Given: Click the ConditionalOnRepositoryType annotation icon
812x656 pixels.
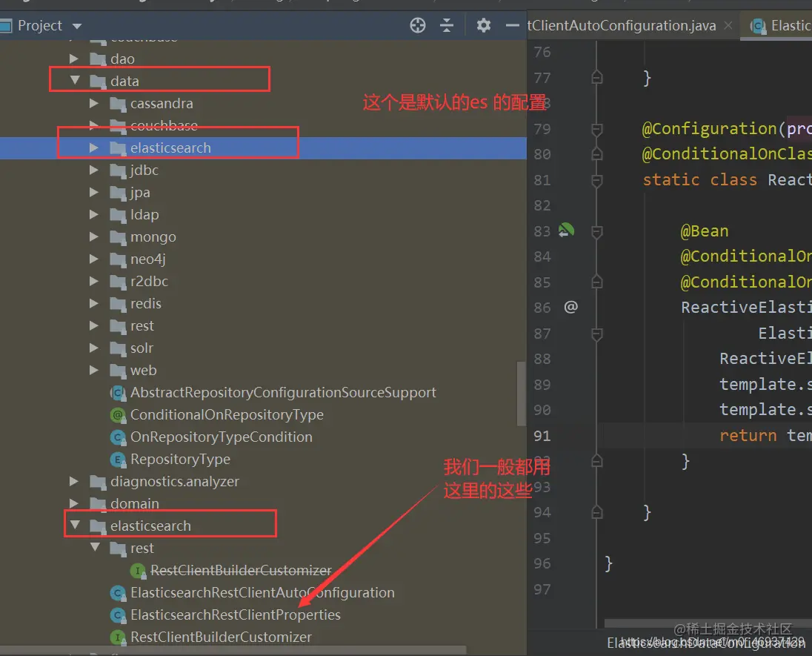Looking at the screenshot, I should coord(118,415).
